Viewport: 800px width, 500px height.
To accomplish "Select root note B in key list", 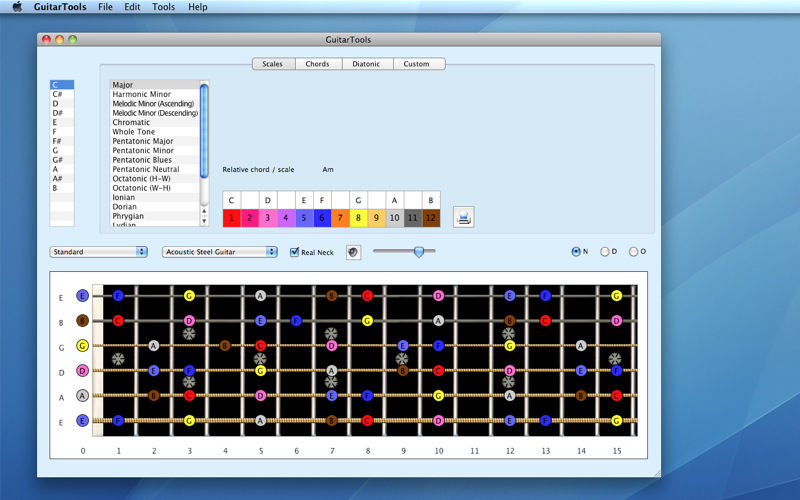I will coord(62,188).
